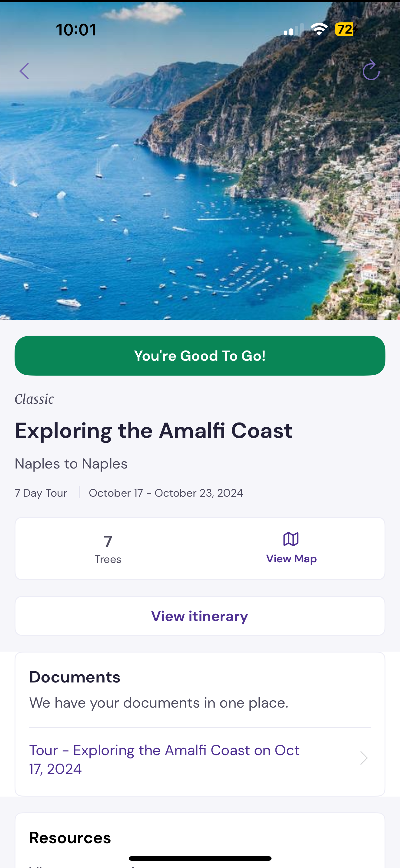Tap the Naples to Naples subtitle
Viewport: 400px width, 868px height.
[x=71, y=464]
